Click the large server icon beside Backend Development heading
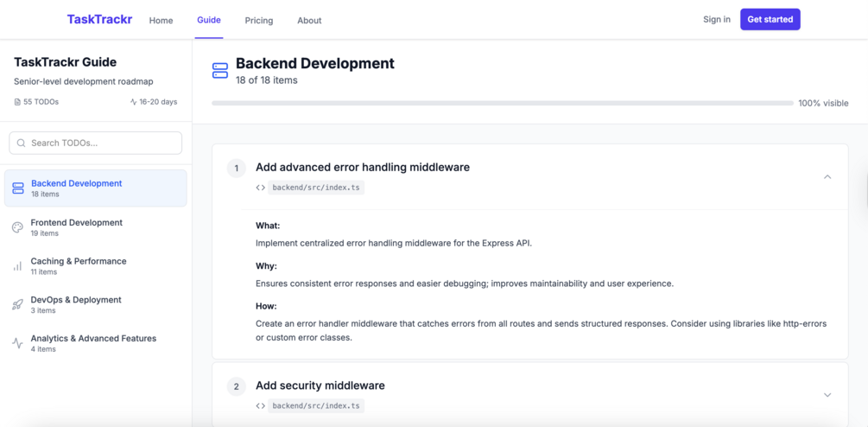The height and width of the screenshot is (427, 868). click(x=220, y=71)
